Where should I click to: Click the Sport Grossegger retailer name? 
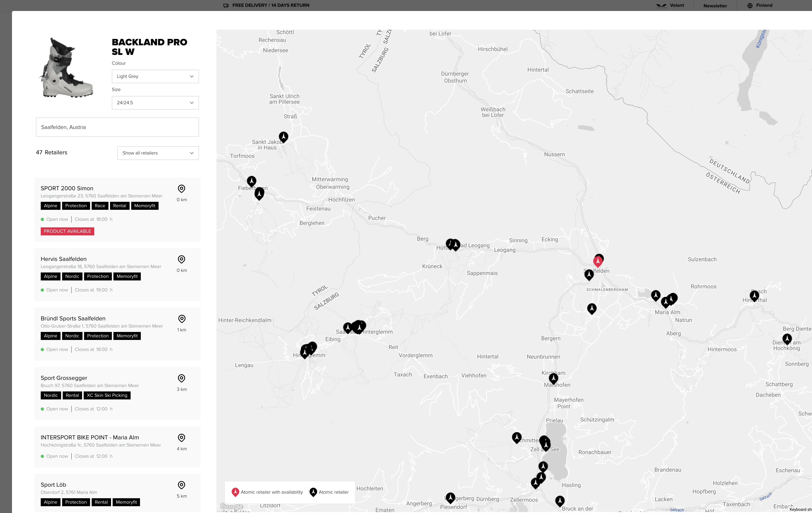tap(64, 378)
